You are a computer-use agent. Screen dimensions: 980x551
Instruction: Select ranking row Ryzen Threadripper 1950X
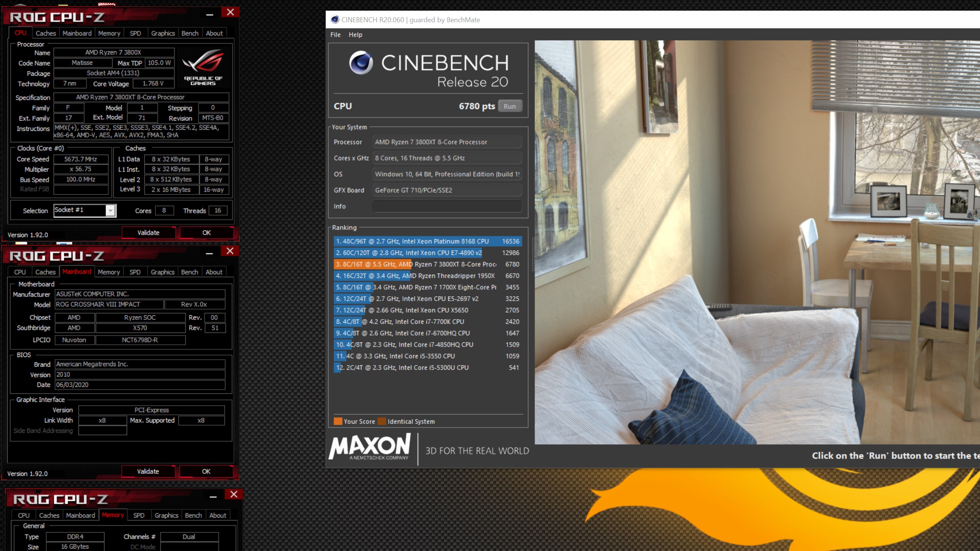coord(428,276)
